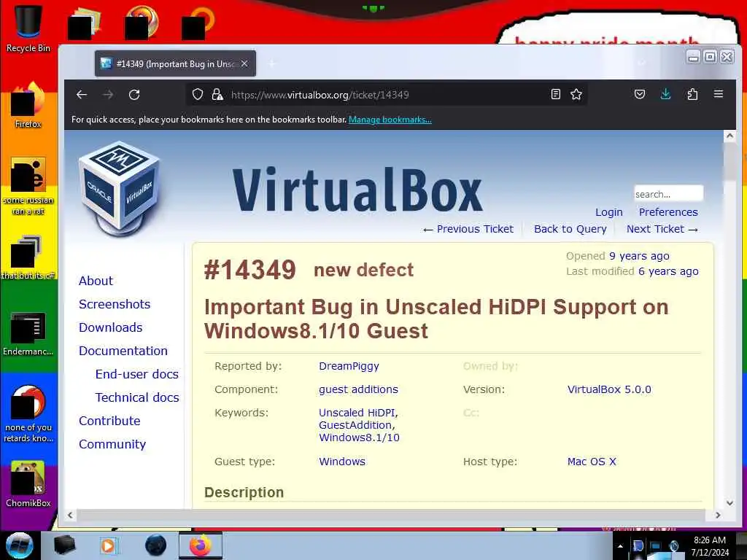The height and width of the screenshot is (560, 747).
Task: Open the Login link
Action: coord(609,212)
